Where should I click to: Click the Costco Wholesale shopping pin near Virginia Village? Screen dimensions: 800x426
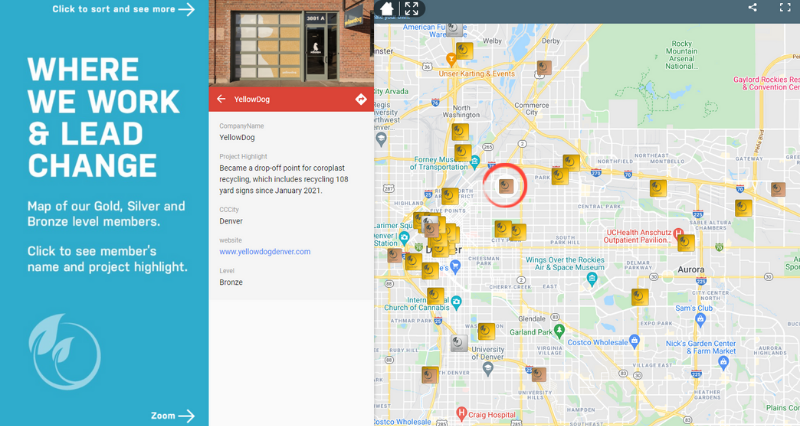tap(634, 341)
